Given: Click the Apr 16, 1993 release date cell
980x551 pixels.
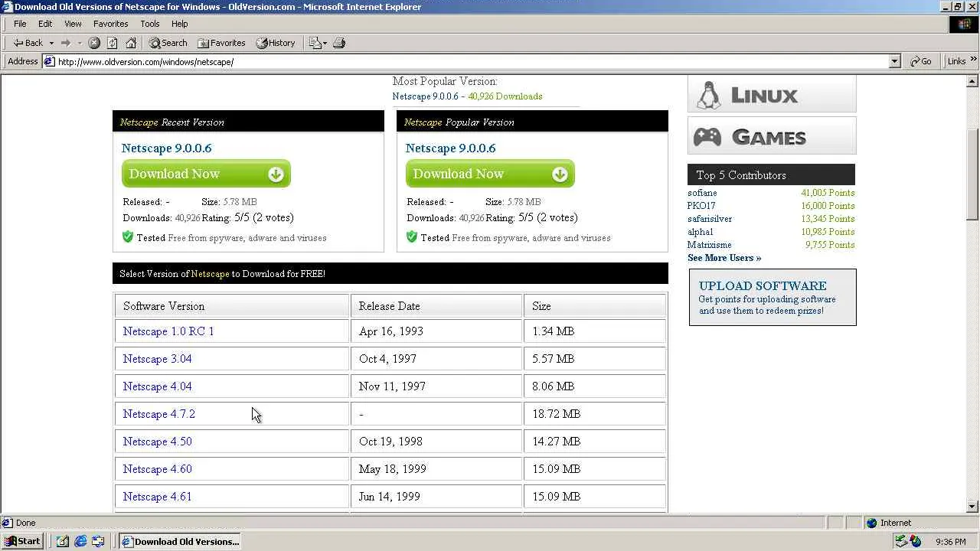Looking at the screenshot, I should click(436, 331).
